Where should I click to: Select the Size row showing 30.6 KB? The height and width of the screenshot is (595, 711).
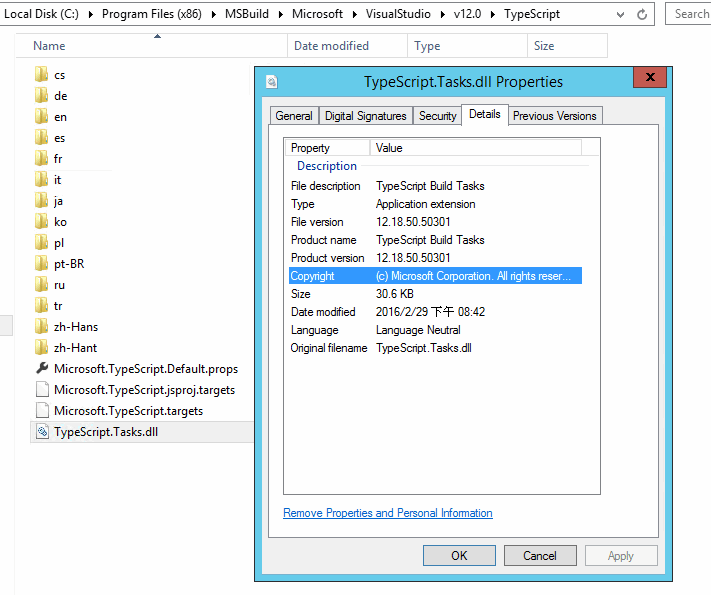435,294
